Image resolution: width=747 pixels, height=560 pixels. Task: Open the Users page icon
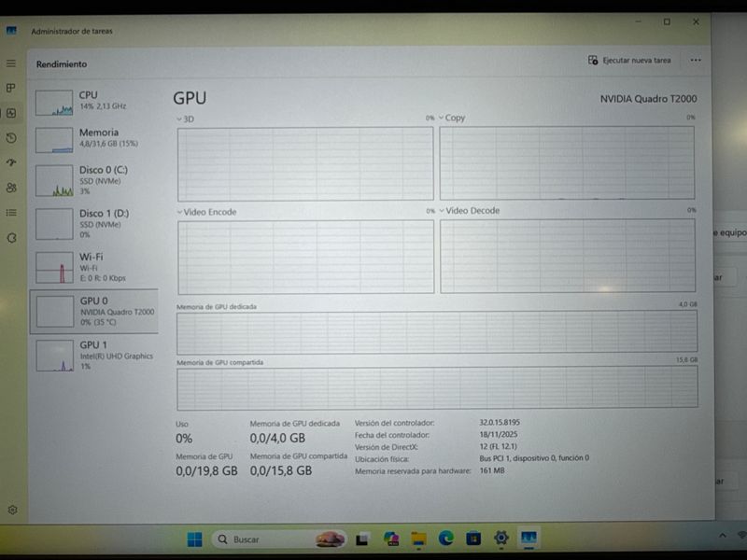(x=11, y=188)
